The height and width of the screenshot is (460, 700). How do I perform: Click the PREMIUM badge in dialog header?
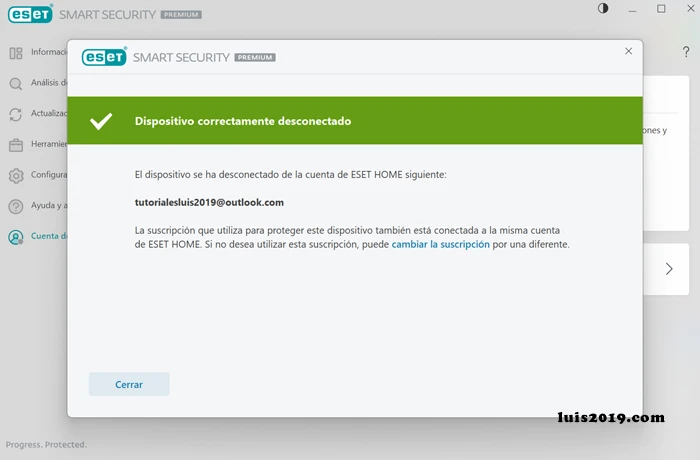click(255, 57)
